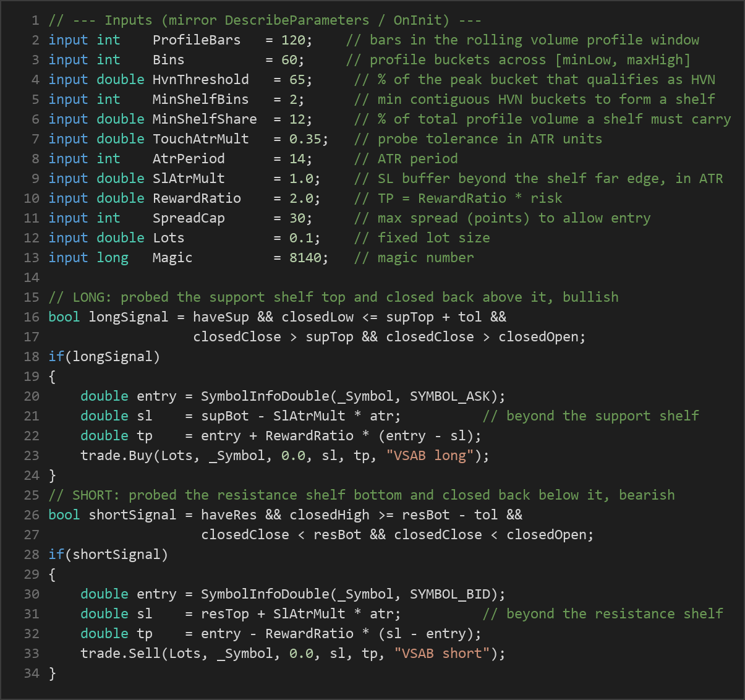Viewport: 745px width, 700px height.
Task: Select the resTop variable
Action: [225, 614]
